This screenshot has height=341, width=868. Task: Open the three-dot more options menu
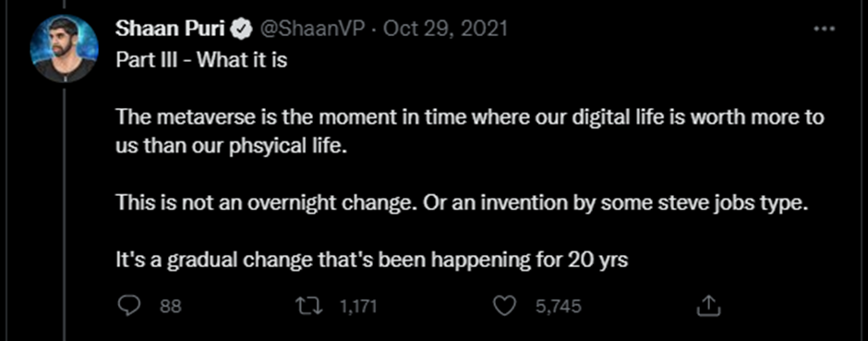tap(823, 30)
